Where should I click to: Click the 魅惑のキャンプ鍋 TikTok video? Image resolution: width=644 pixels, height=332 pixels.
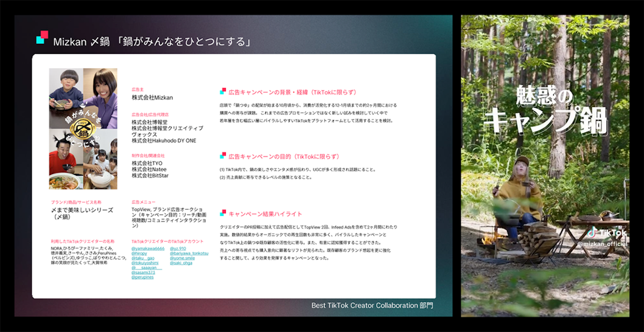point(545,166)
